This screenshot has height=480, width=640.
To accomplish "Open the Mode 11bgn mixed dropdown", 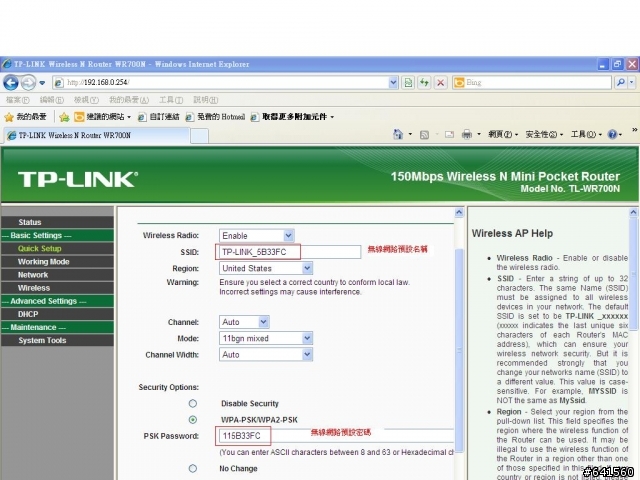I will click(x=266, y=338).
